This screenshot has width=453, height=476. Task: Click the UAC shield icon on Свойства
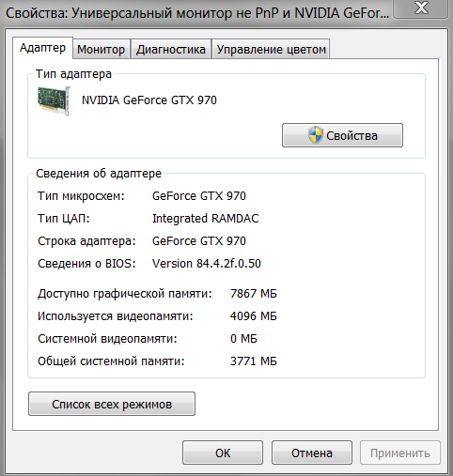[315, 135]
